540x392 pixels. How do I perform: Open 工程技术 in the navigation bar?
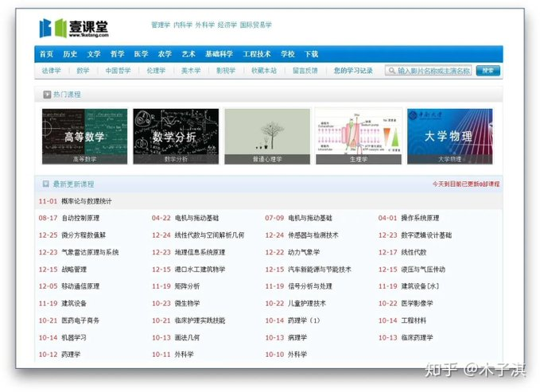tap(257, 54)
